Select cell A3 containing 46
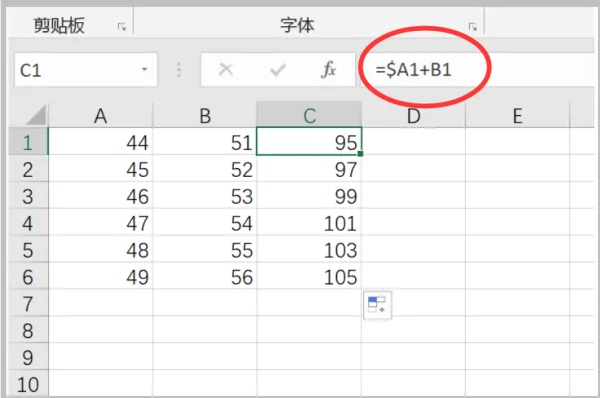This screenshot has width=600, height=398. coord(101,196)
